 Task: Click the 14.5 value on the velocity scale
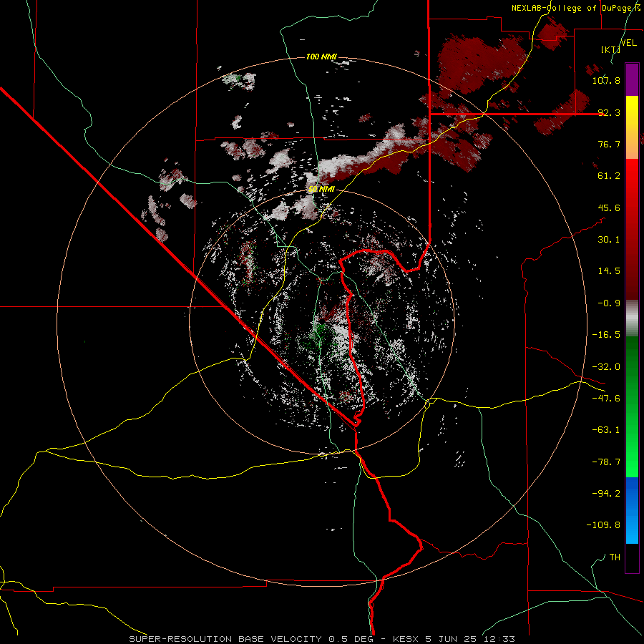(609, 271)
